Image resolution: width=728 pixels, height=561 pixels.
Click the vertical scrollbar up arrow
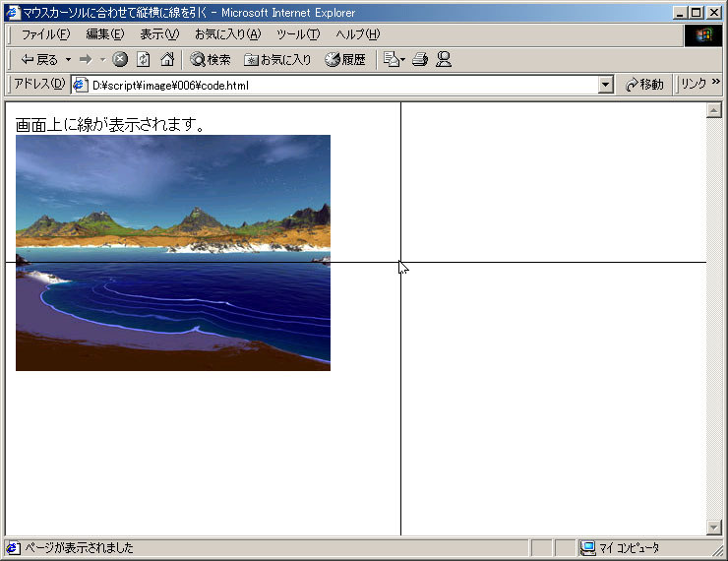coord(713,110)
